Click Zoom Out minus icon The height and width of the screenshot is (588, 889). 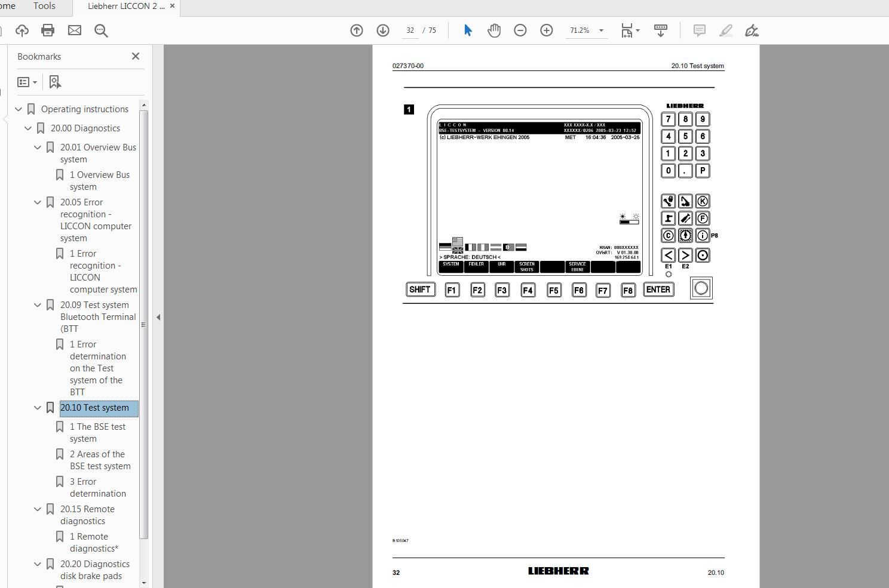(520, 30)
